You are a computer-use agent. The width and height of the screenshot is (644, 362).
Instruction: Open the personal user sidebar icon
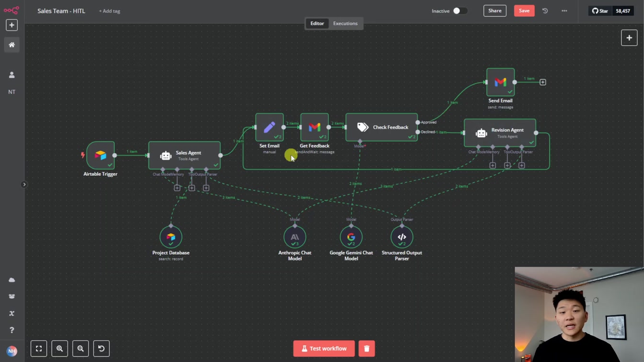tap(11, 75)
